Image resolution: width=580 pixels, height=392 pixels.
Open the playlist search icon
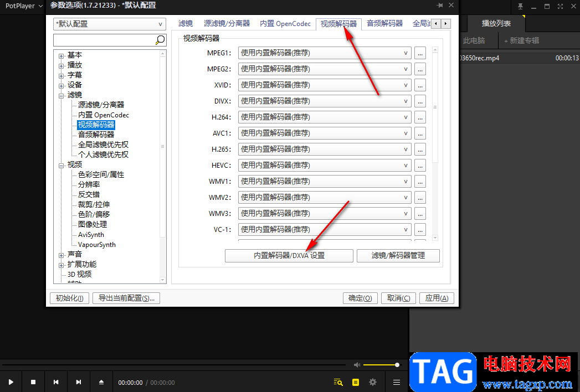pyautogui.click(x=338, y=382)
